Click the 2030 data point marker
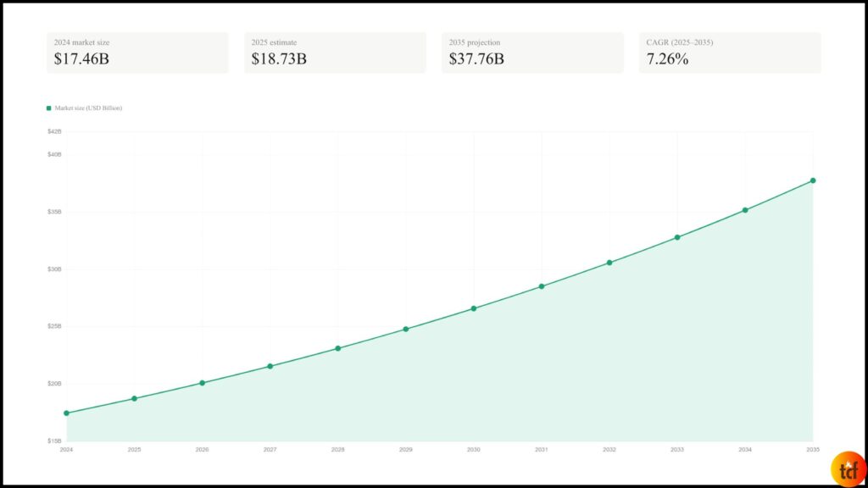 [474, 308]
